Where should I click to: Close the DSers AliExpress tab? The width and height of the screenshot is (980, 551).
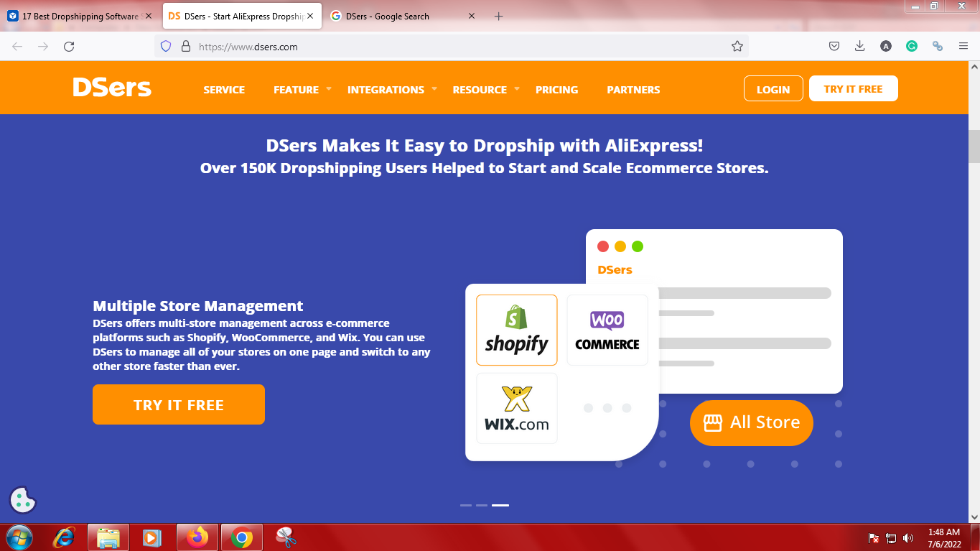311,16
